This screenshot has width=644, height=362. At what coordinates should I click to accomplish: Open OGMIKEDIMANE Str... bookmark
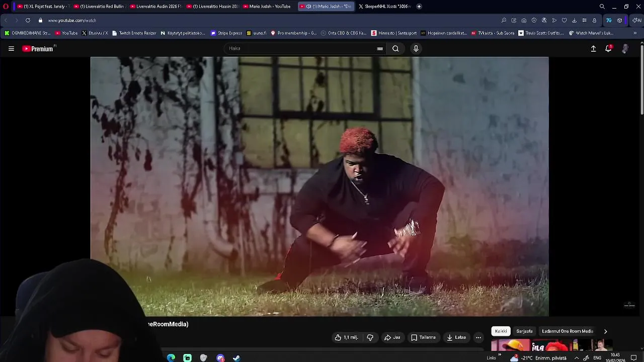(x=28, y=33)
